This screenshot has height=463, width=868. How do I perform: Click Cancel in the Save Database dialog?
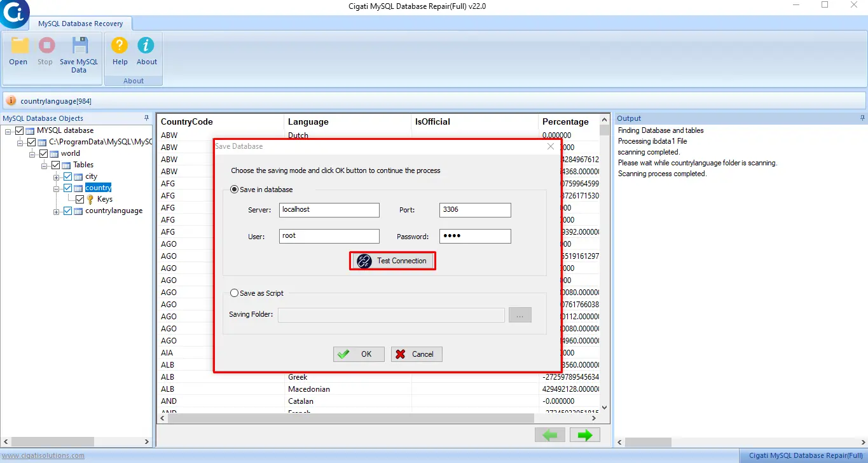[x=417, y=354]
